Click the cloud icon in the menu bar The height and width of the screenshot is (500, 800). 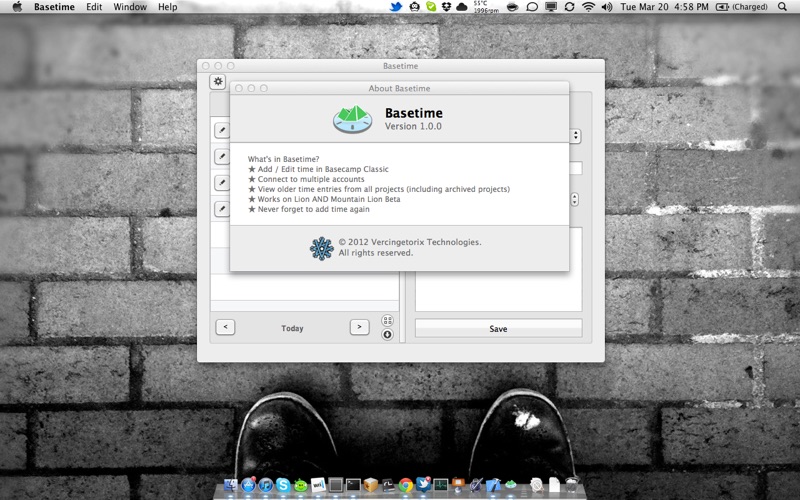(x=462, y=7)
